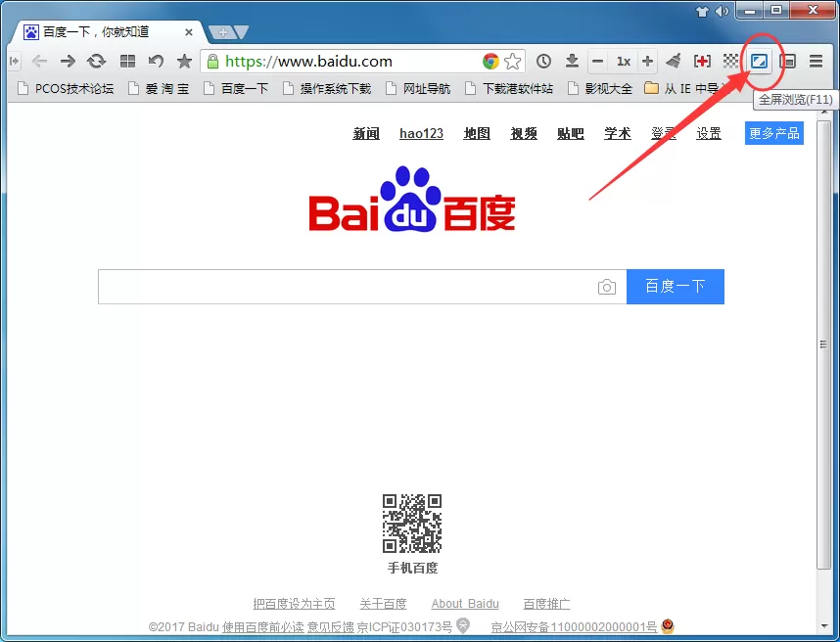Screen dimensions: 840x642
Task: Open the 下载港软件站 bookmark
Action: pos(509,88)
